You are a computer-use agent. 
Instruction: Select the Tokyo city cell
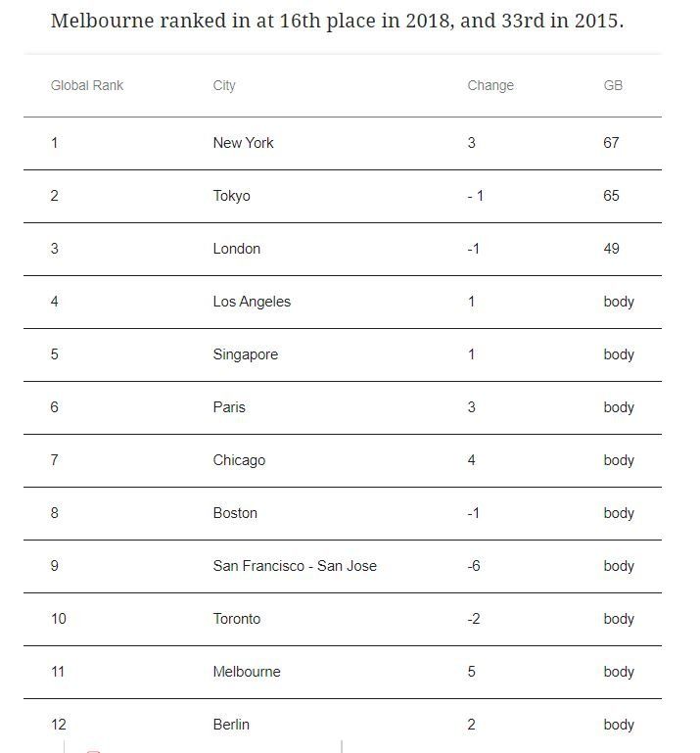pos(231,196)
